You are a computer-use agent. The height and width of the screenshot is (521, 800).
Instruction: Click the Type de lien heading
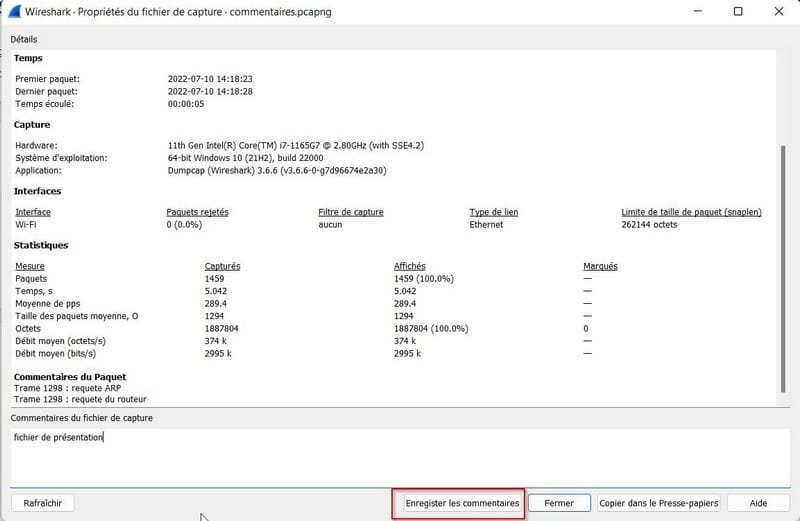[493, 212]
